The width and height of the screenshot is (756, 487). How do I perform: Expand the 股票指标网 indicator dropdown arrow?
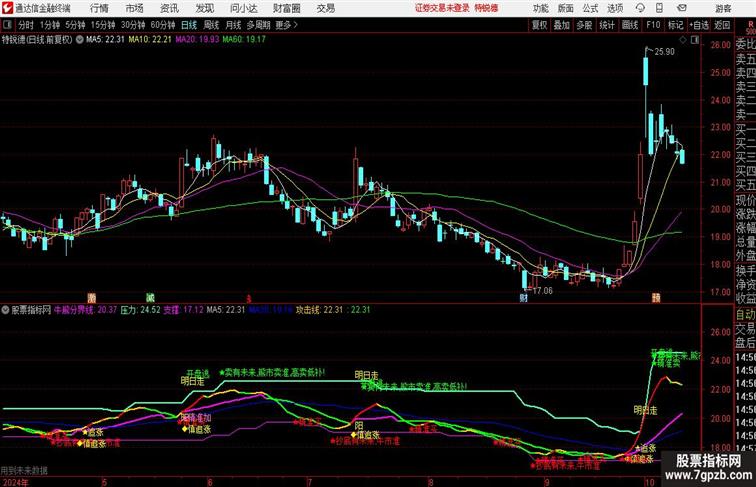tap(5, 310)
